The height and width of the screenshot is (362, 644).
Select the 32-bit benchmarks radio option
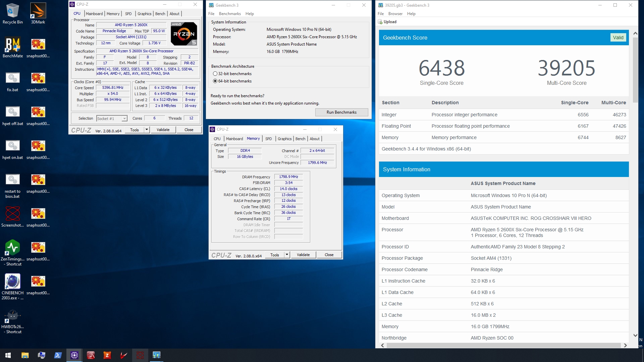(x=215, y=74)
